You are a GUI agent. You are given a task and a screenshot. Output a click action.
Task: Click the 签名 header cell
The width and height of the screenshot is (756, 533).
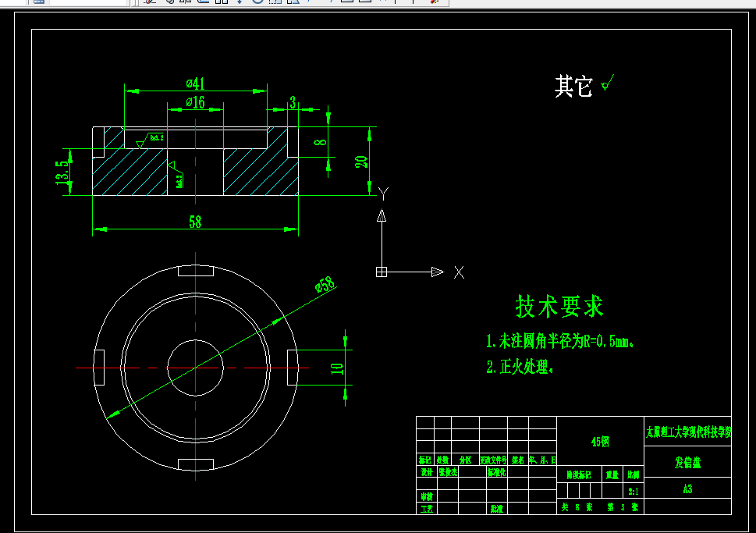[518, 460]
